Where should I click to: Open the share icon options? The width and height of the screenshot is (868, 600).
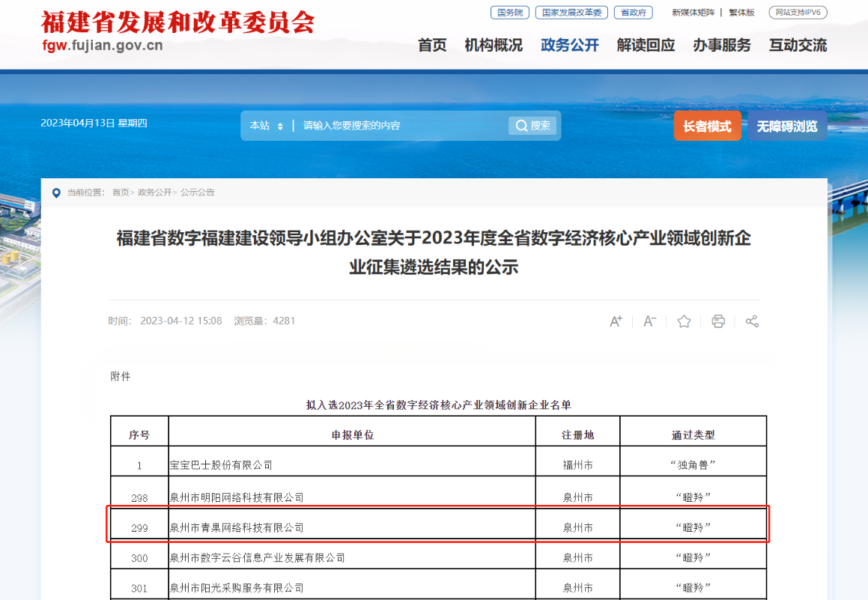click(x=752, y=321)
